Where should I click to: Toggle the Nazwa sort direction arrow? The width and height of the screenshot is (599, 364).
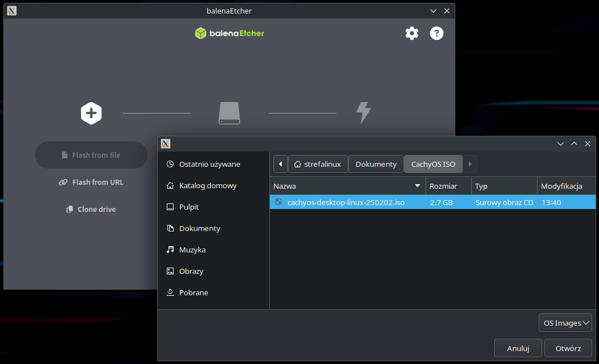click(418, 185)
